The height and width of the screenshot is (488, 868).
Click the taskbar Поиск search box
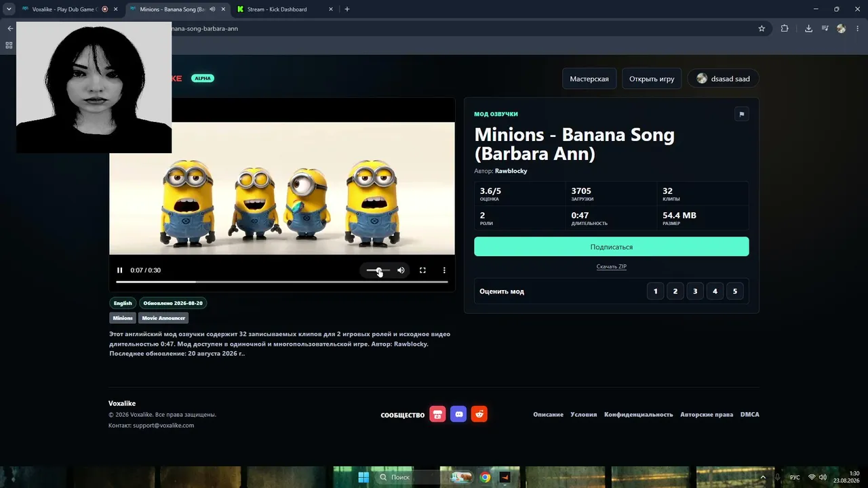tap(410, 477)
